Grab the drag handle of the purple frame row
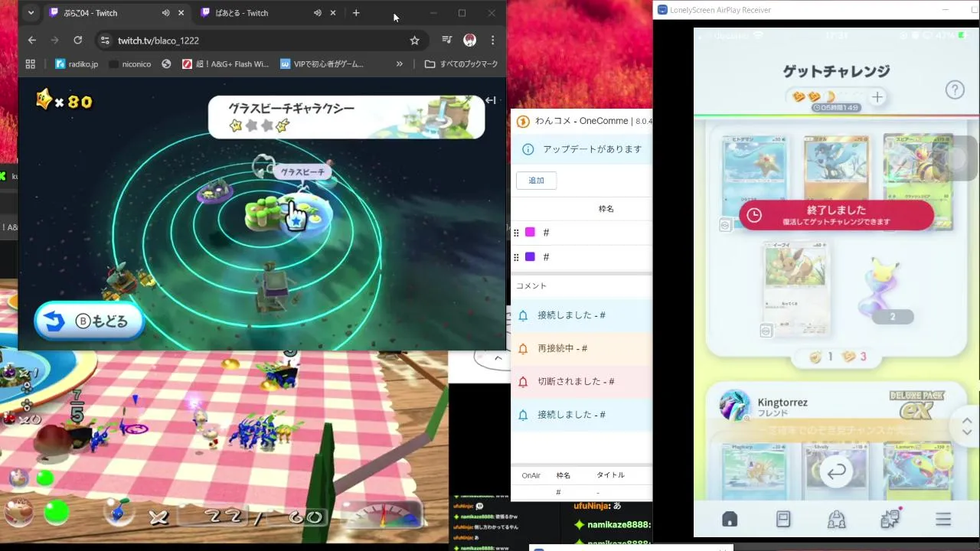This screenshot has height=551, width=980. click(x=517, y=257)
